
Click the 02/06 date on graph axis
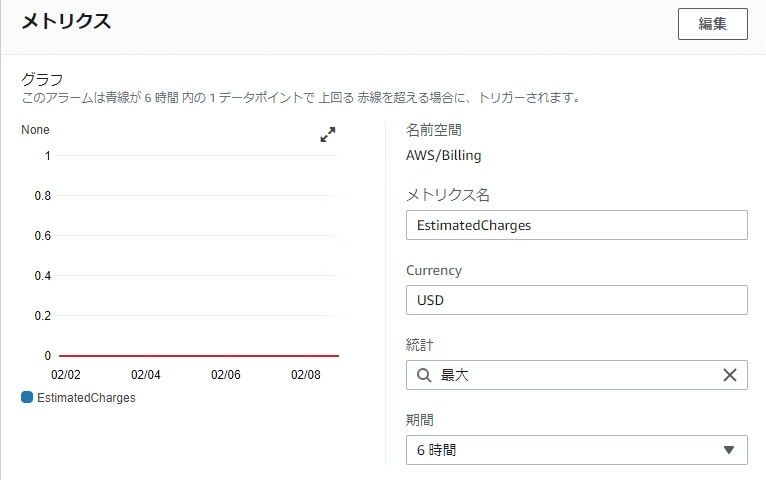coord(226,375)
